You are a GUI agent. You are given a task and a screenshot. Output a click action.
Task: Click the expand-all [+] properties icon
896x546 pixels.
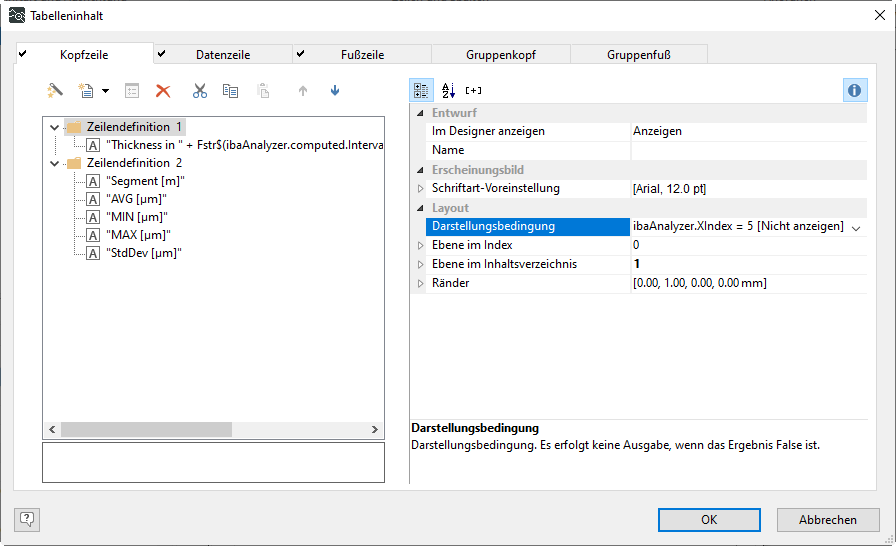474,90
